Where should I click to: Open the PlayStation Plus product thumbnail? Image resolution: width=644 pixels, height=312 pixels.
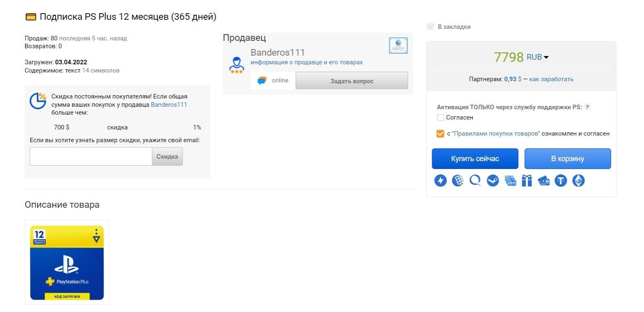click(67, 263)
